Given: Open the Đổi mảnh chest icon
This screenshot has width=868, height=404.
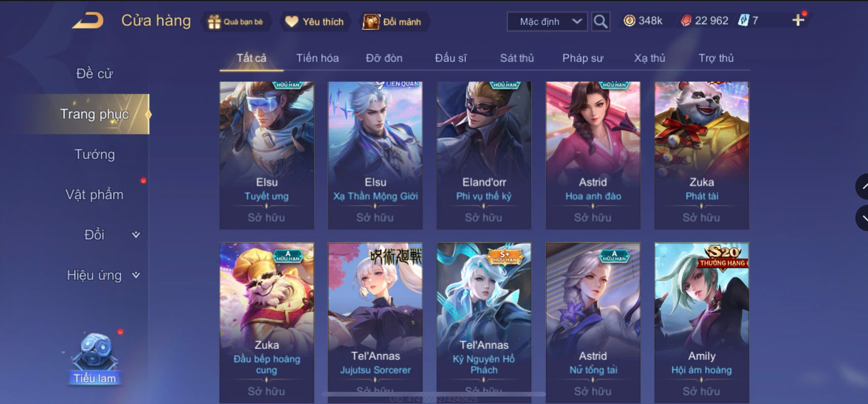Looking at the screenshot, I should pyautogui.click(x=371, y=22).
